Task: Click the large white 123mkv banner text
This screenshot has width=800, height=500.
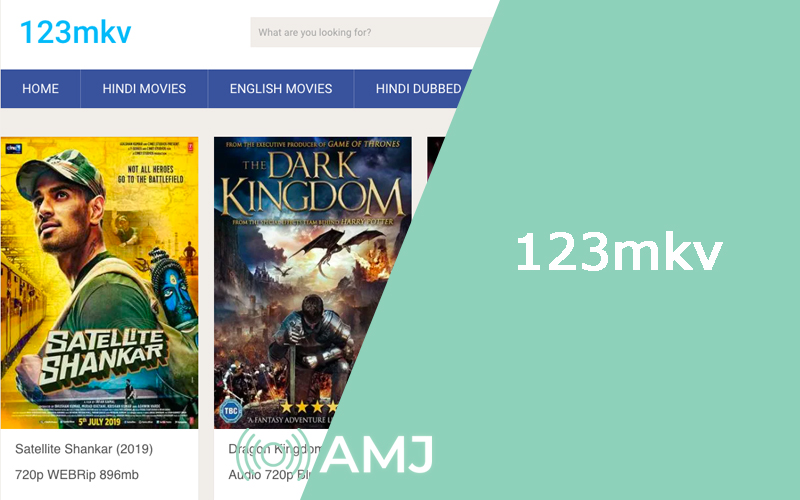Action: 618,251
